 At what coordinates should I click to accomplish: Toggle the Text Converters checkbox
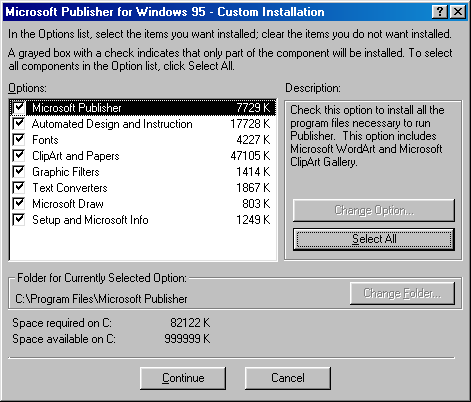tap(19, 187)
